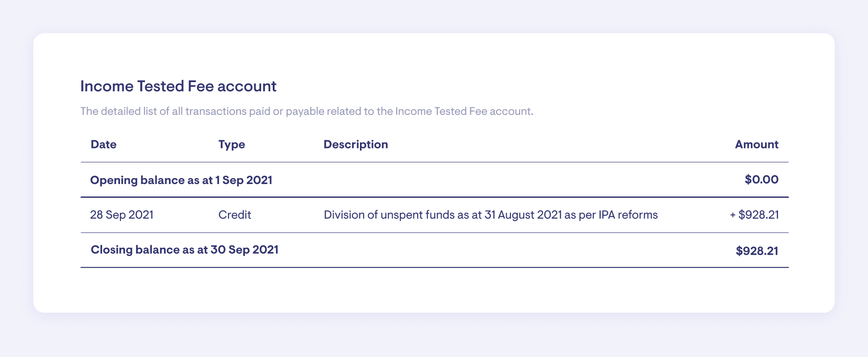Click the Income Tested Fee account heading
The width and height of the screenshot is (868, 357).
(178, 86)
